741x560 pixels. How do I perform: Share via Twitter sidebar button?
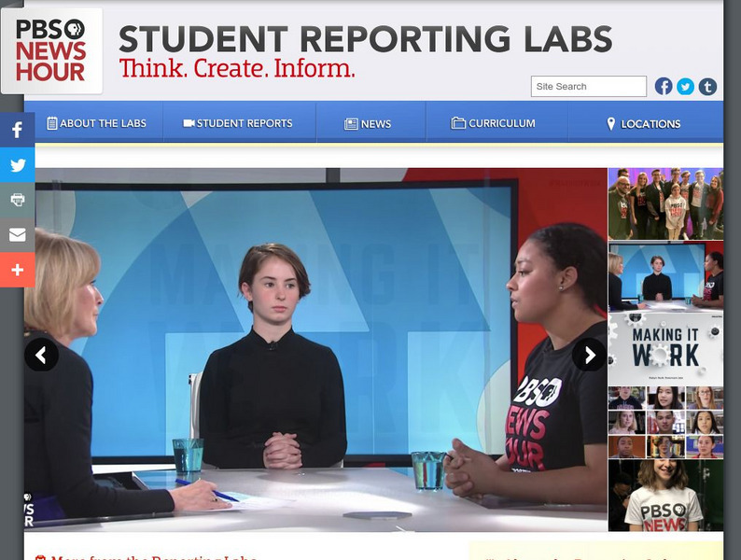18,165
